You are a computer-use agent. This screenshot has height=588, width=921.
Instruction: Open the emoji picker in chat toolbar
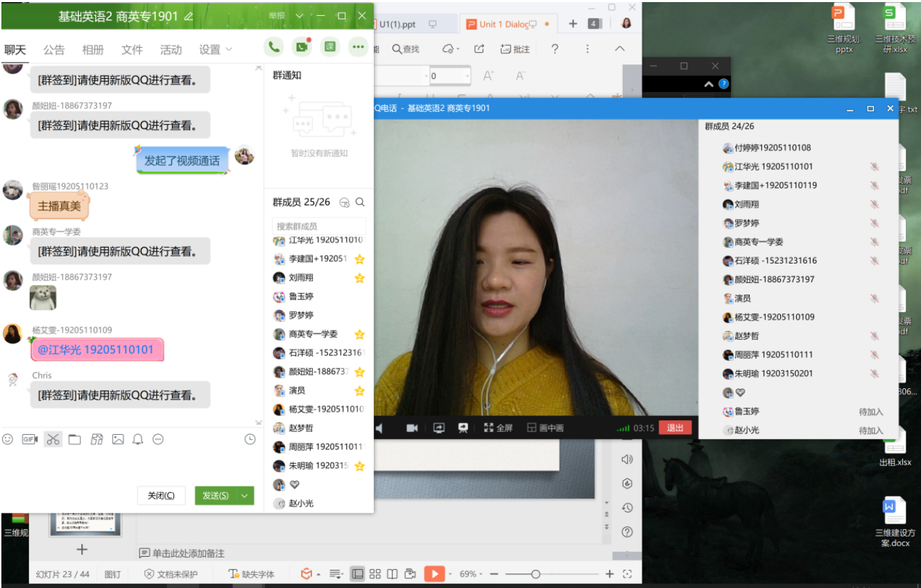pyautogui.click(x=8, y=439)
